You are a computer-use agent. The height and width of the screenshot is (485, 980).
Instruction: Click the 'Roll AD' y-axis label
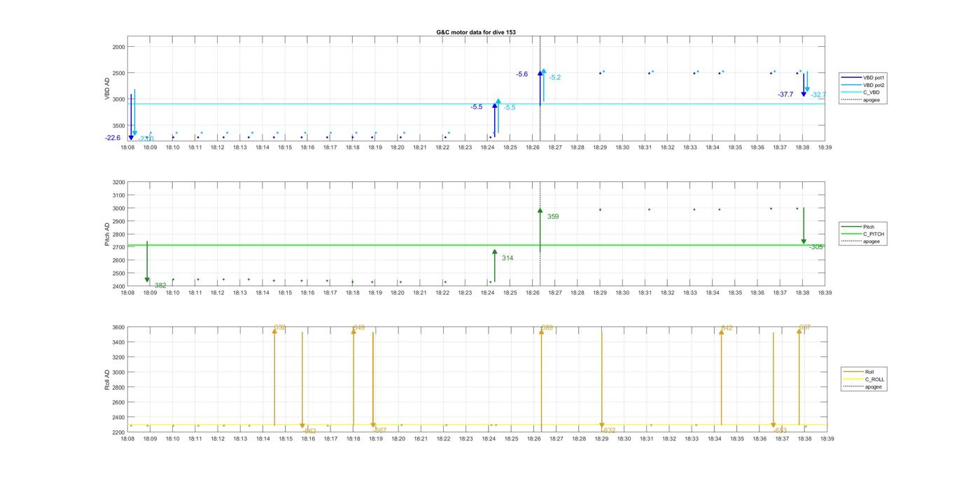pyautogui.click(x=107, y=380)
